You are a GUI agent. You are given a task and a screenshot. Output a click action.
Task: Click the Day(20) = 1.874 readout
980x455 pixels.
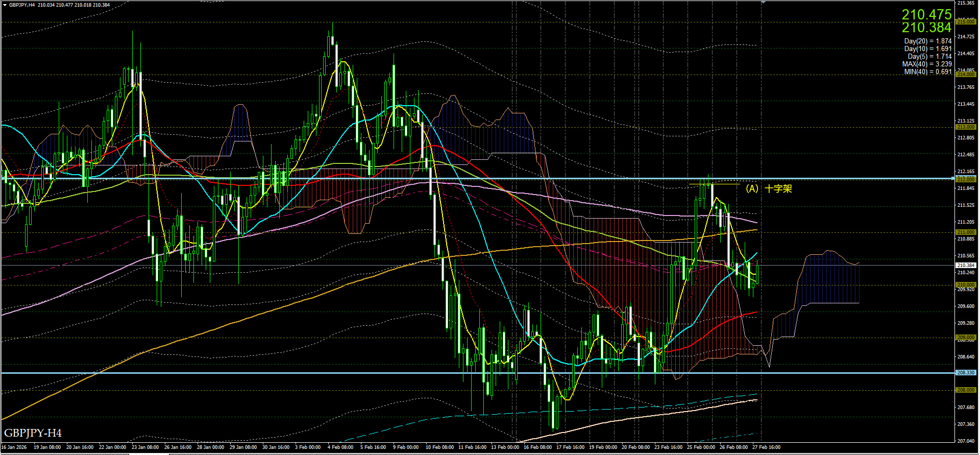(927, 41)
